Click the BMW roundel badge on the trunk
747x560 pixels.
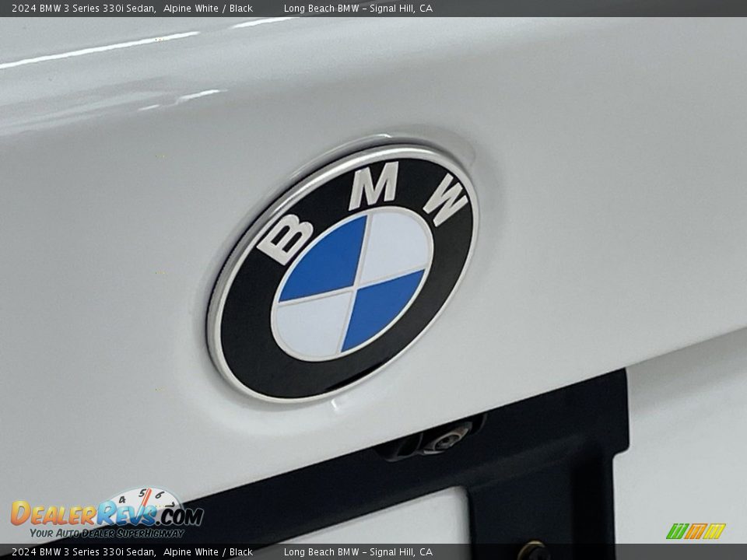coord(343,273)
